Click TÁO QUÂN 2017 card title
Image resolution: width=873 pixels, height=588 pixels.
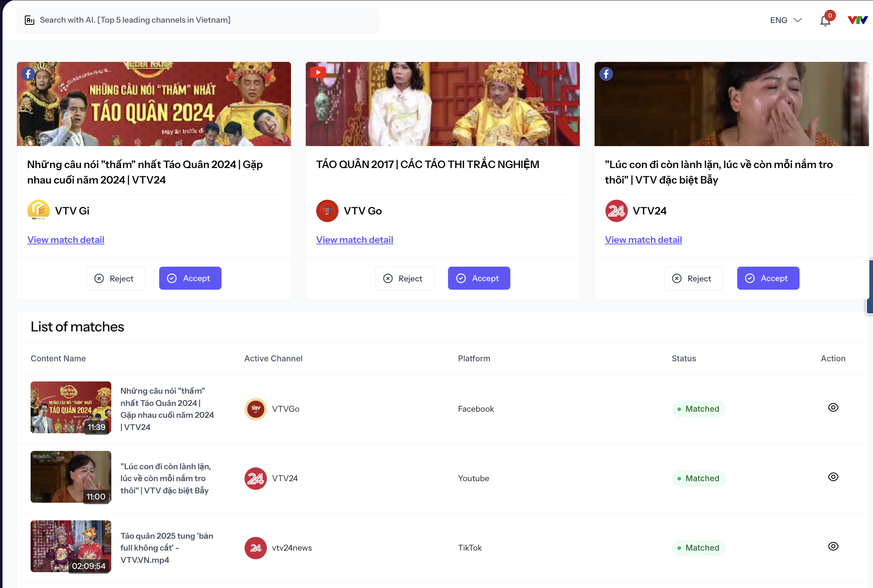point(427,164)
